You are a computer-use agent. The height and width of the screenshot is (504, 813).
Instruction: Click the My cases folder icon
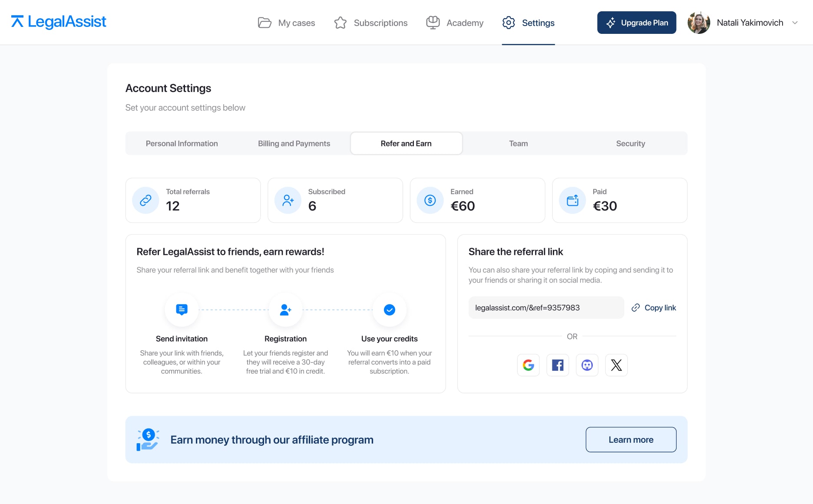coord(264,23)
